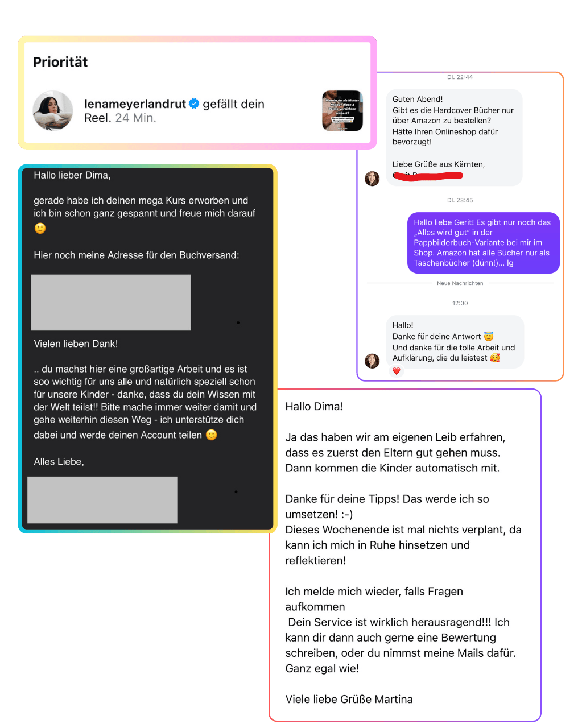Click the 'Hallo Dima!' greeting in white card
Image resolution: width=582 pixels, height=728 pixels.
(x=314, y=407)
